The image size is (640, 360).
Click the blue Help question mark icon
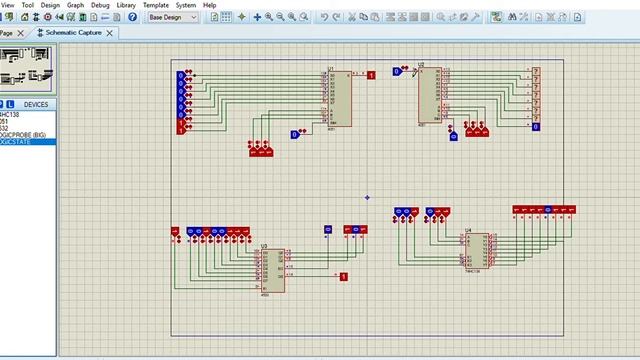pos(132,17)
